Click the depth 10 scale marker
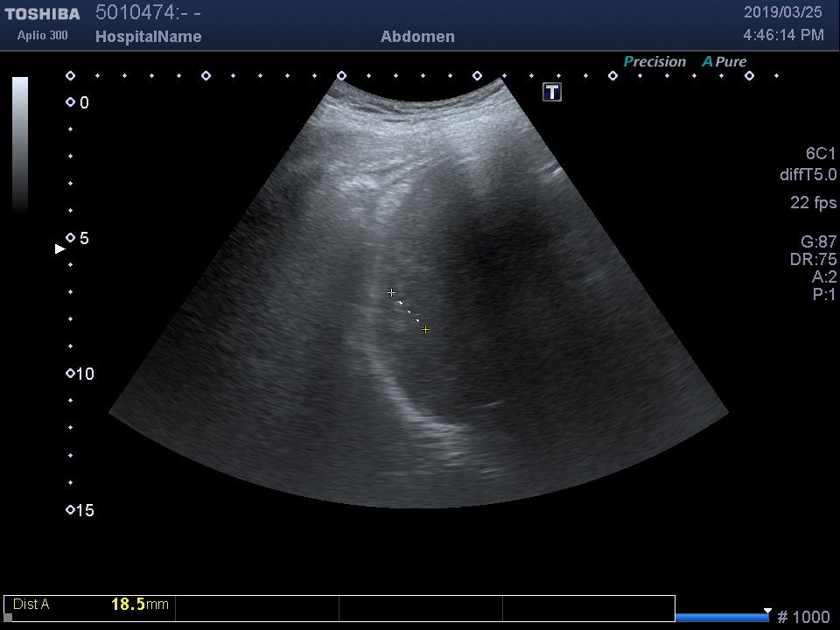The image size is (840, 630). click(71, 374)
